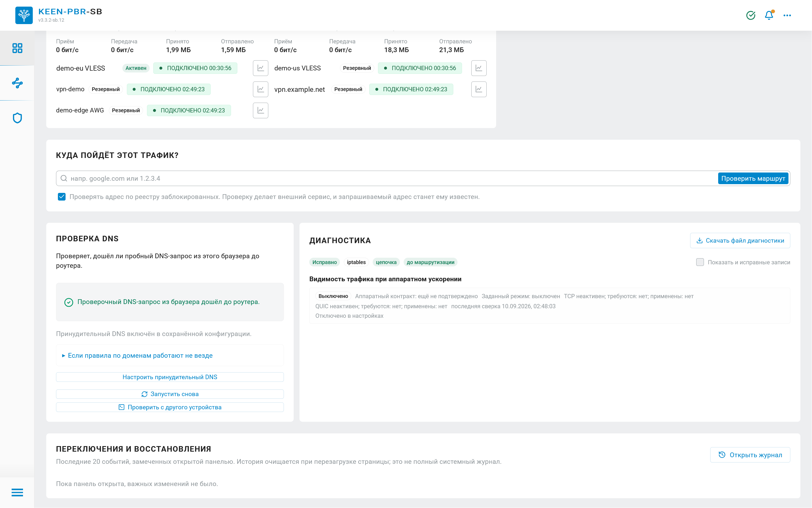Click the KEEN-PBR-SB logo icon
812x508 pixels.
(x=24, y=15)
